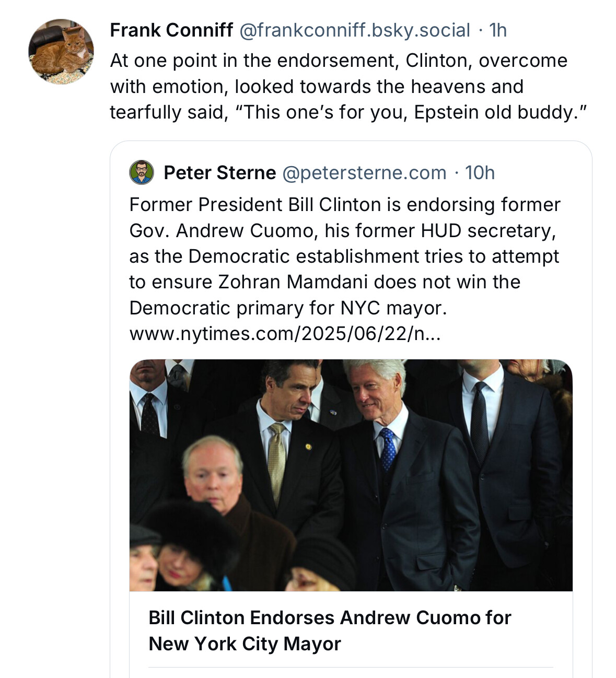The image size is (616, 678).
Task: Click the 'Democratic primary for NYC mayor' line
Action: [x=288, y=308]
